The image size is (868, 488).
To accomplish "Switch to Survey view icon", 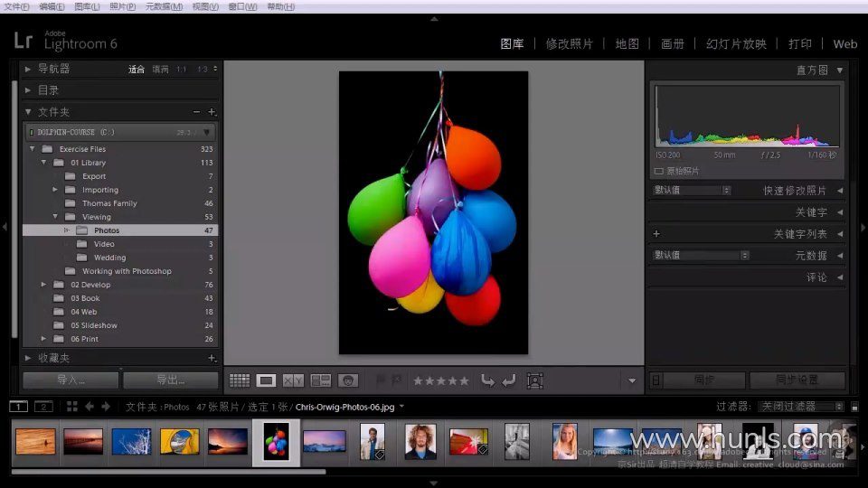I will tap(321, 381).
